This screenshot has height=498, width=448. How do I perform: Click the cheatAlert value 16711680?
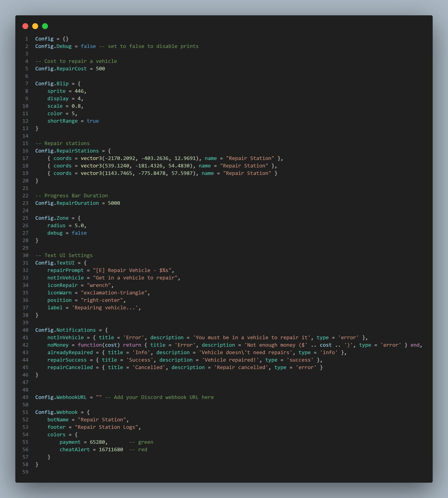[x=111, y=449]
